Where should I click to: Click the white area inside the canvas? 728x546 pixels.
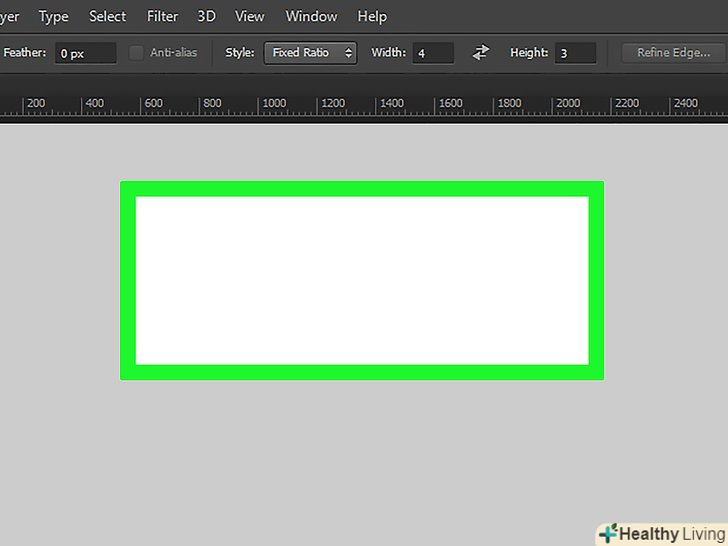[x=361, y=280]
